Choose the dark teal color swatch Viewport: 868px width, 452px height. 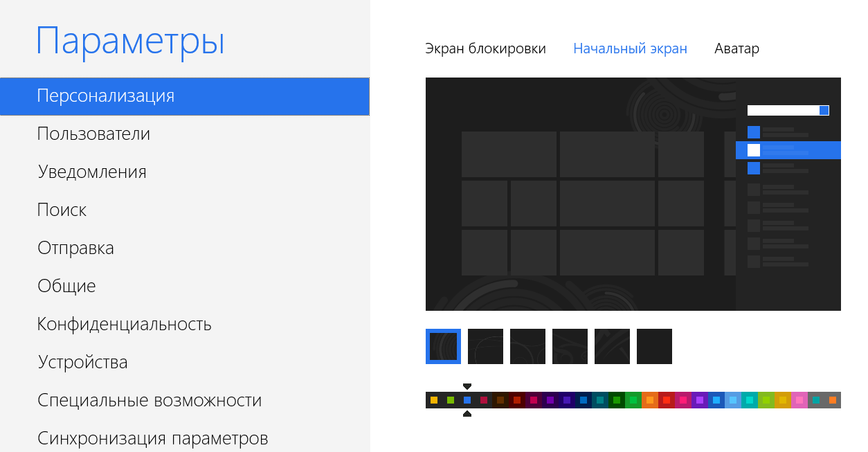pos(600,400)
